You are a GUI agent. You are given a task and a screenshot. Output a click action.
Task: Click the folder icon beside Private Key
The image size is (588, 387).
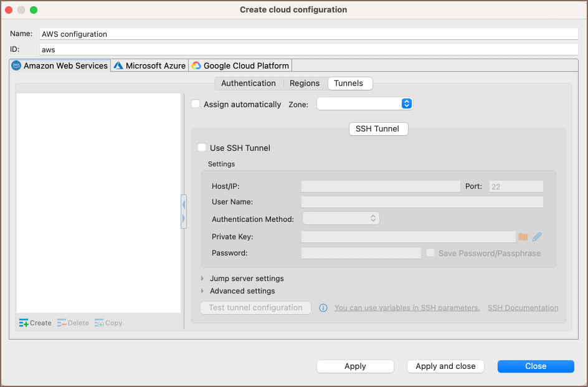point(523,237)
